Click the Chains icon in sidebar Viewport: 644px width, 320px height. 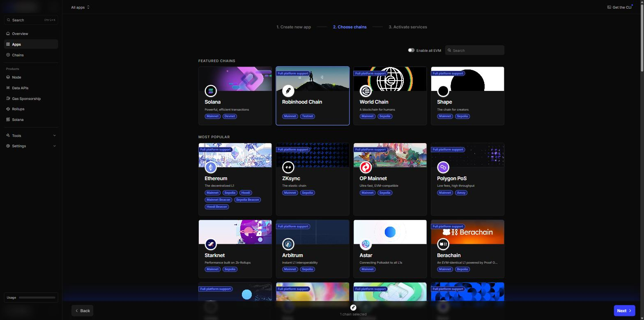pos(8,55)
